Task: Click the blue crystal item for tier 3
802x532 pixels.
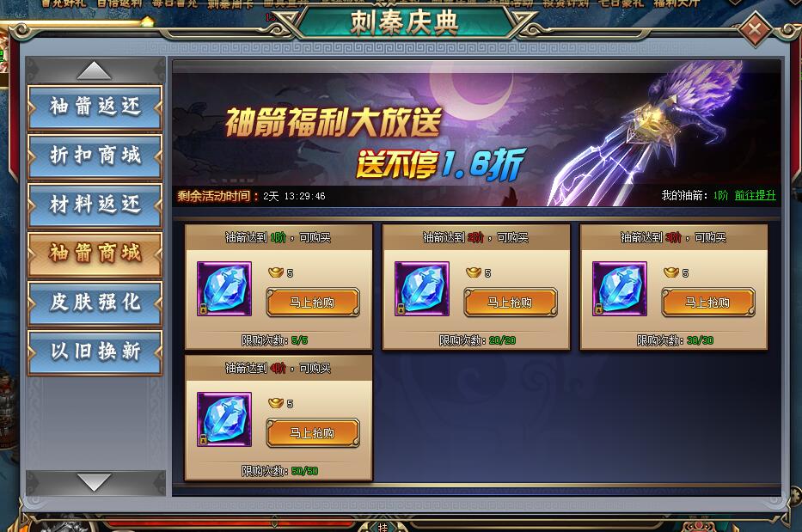Action: click(x=620, y=289)
